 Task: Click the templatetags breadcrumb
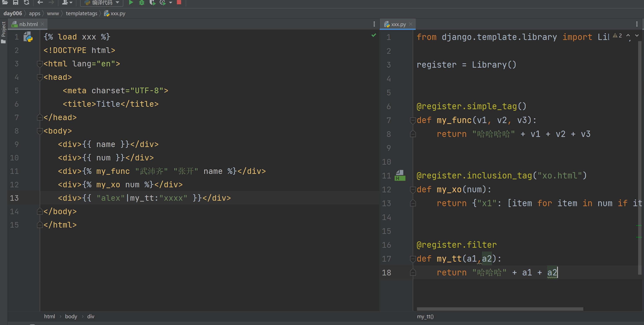click(x=81, y=13)
